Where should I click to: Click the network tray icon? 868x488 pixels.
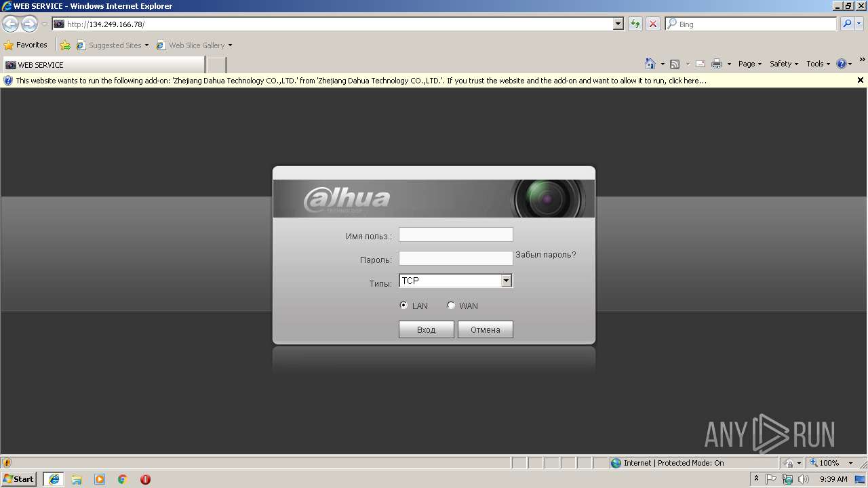click(x=787, y=479)
